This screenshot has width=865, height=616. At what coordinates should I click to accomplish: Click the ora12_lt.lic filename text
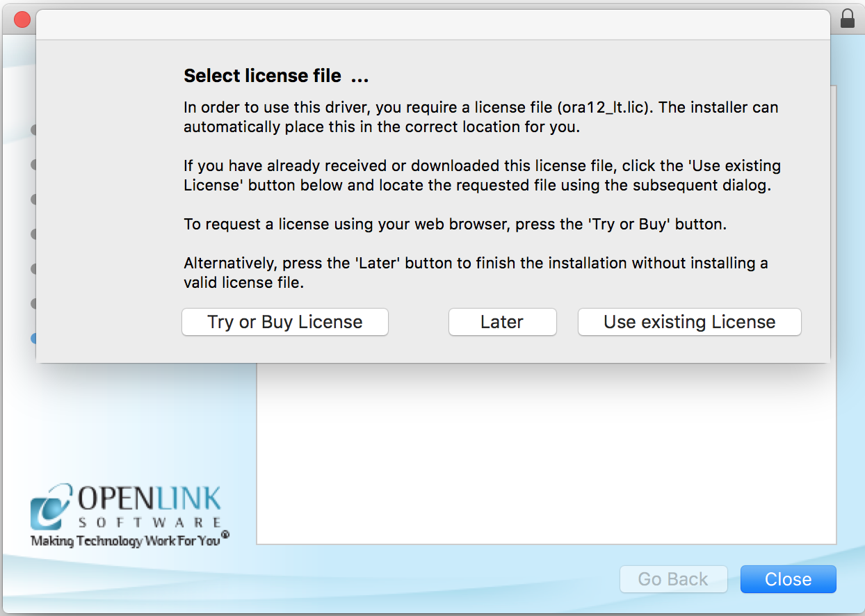coord(605,108)
